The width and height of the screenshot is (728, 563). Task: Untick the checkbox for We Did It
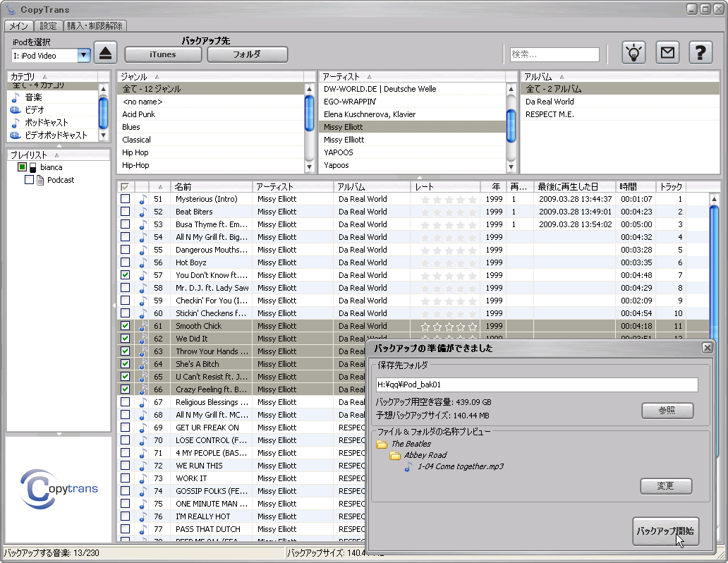click(126, 339)
